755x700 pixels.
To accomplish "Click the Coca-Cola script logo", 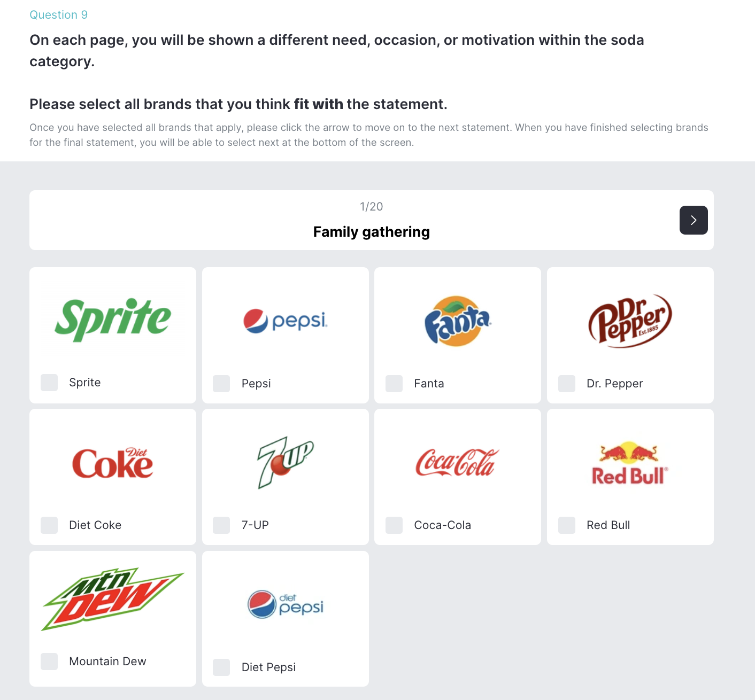I will [x=458, y=463].
